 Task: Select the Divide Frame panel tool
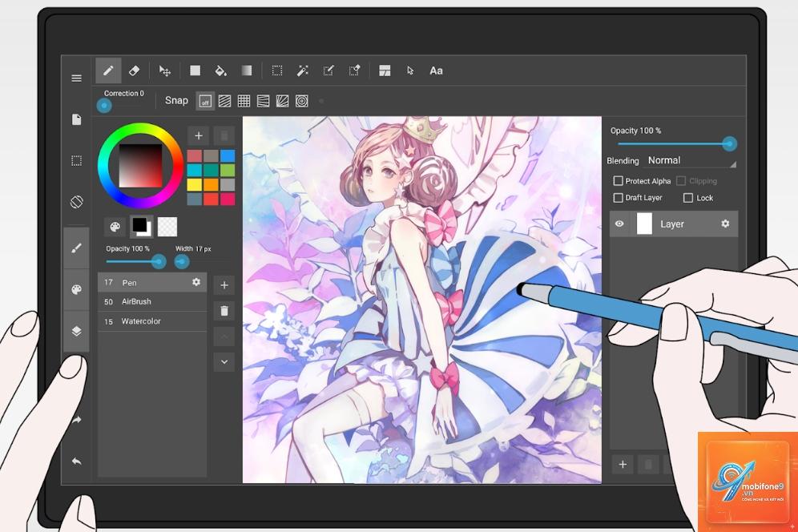coord(385,71)
